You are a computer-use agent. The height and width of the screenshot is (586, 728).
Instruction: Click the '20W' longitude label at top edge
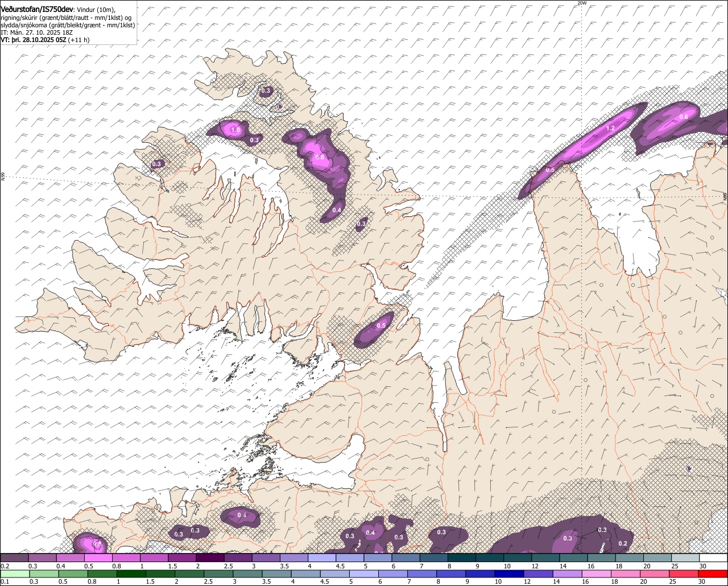point(581,3)
